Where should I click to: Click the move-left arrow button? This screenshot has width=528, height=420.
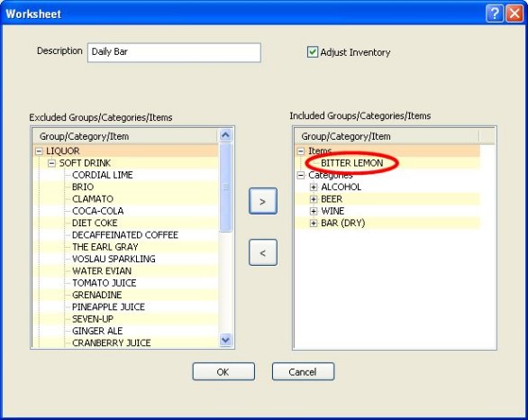[263, 252]
